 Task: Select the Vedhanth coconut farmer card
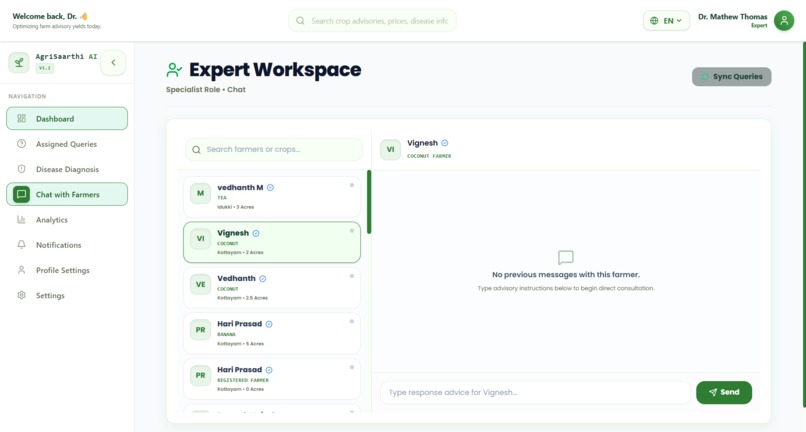click(x=272, y=288)
